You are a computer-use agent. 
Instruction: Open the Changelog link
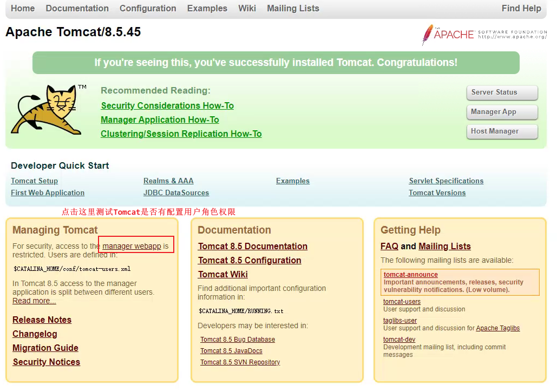pos(35,334)
